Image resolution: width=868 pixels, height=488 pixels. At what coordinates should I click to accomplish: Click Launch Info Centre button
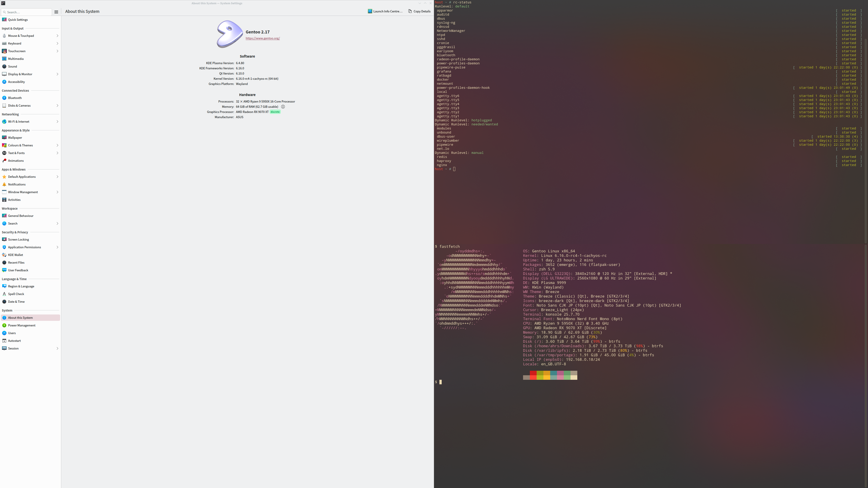pos(385,12)
